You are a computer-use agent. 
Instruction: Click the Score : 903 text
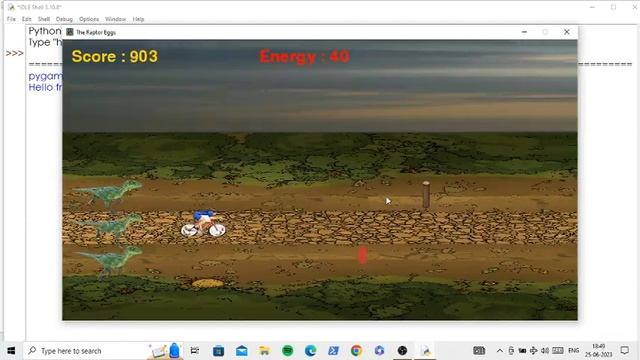[115, 56]
